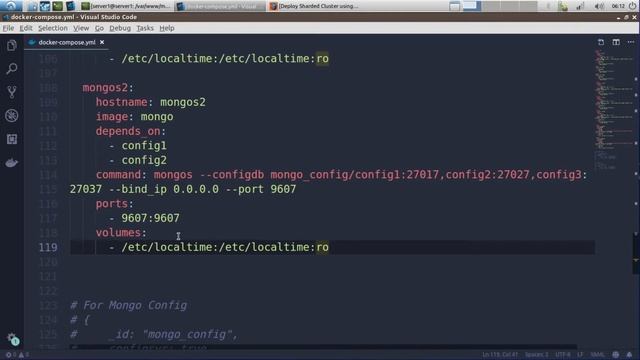Click the 06:12 clock in the taskbar
640x360 pixels.
(618, 6)
